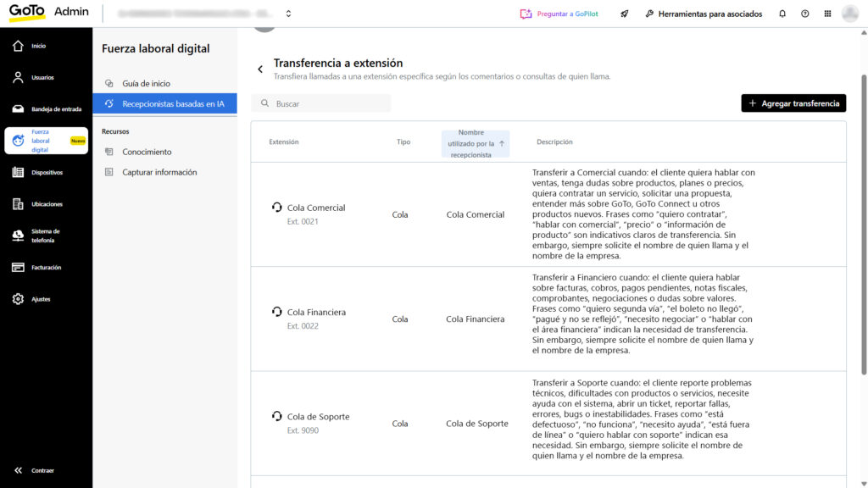Open Herramientas para asociados
Screen dimensions: 868x488
tap(703, 14)
